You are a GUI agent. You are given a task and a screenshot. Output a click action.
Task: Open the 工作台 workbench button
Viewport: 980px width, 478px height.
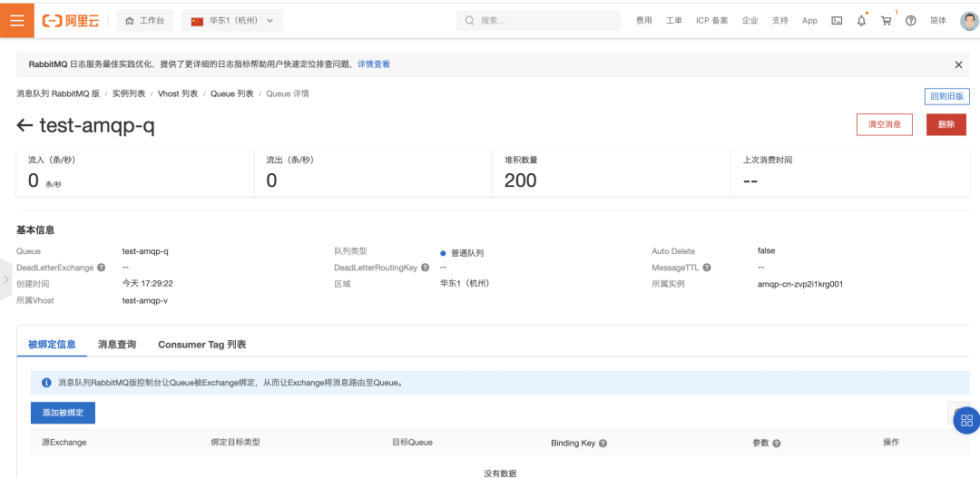pos(144,21)
